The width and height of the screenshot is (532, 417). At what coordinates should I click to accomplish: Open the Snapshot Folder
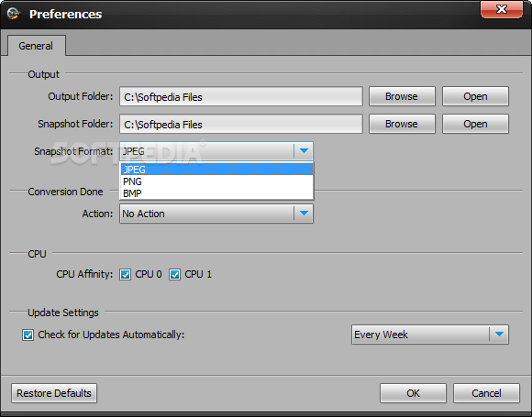pyautogui.click(x=475, y=124)
